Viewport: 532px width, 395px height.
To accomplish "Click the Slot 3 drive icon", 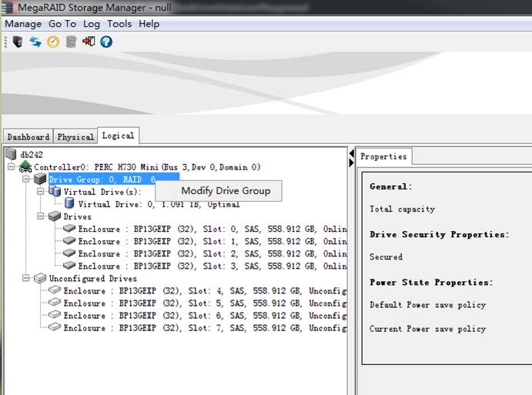I will [x=69, y=265].
